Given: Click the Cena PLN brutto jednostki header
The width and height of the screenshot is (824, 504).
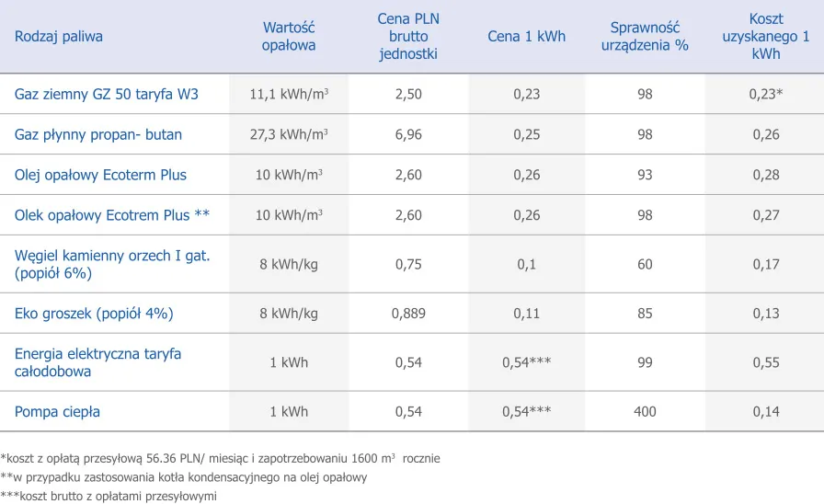Looking at the screenshot, I should 408,37.
